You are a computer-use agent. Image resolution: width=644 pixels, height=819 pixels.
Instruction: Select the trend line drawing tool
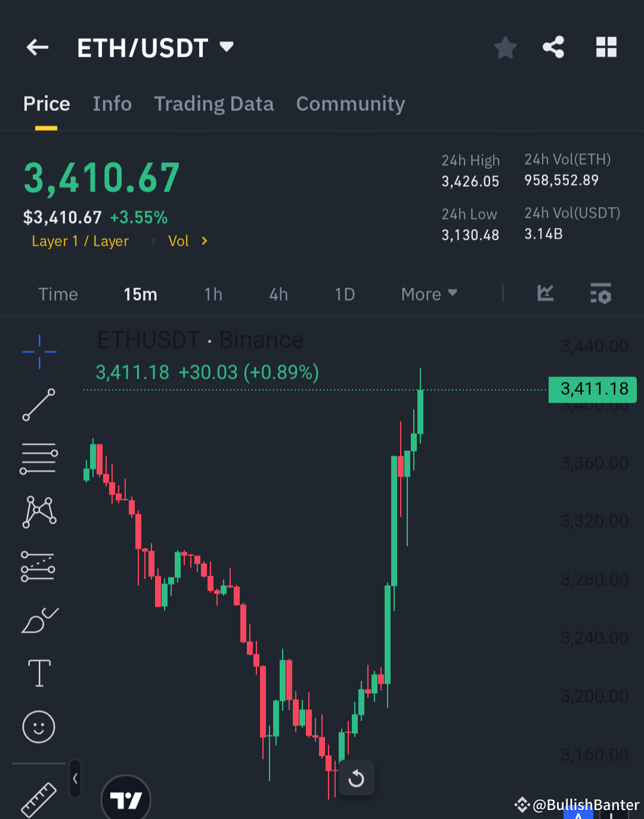coord(39,406)
